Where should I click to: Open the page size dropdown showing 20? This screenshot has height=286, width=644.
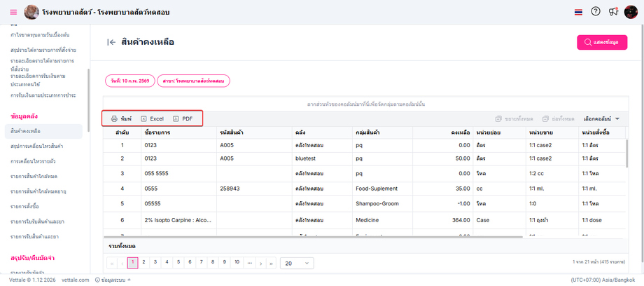coord(295,263)
